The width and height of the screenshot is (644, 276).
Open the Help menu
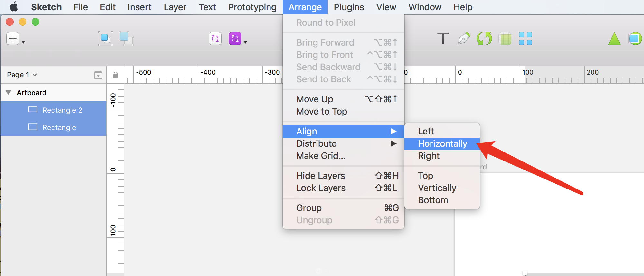tap(463, 7)
